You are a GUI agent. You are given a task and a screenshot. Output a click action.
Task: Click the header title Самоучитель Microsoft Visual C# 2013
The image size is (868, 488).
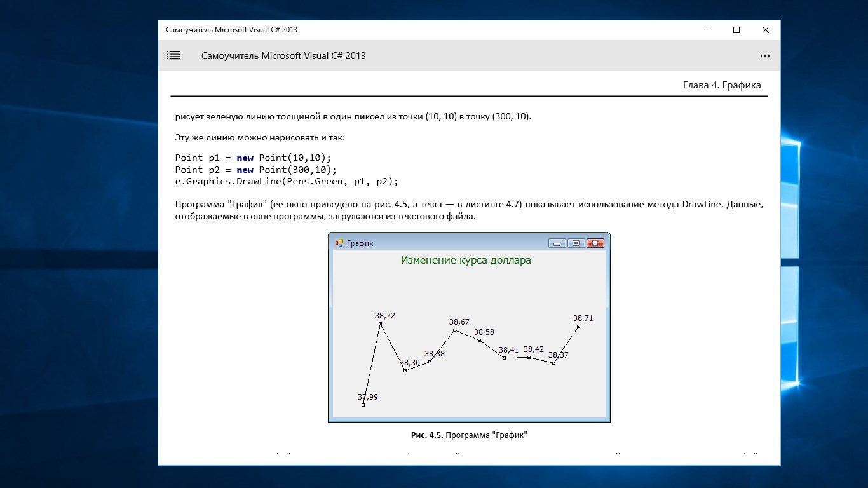coord(283,56)
